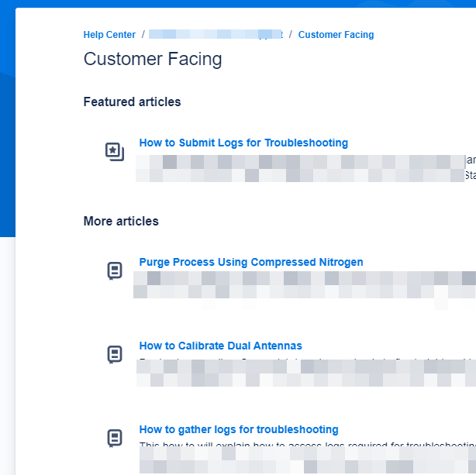Open Purge Process Using Compressed Nitrogen article
This screenshot has width=476, height=475.
tap(251, 262)
